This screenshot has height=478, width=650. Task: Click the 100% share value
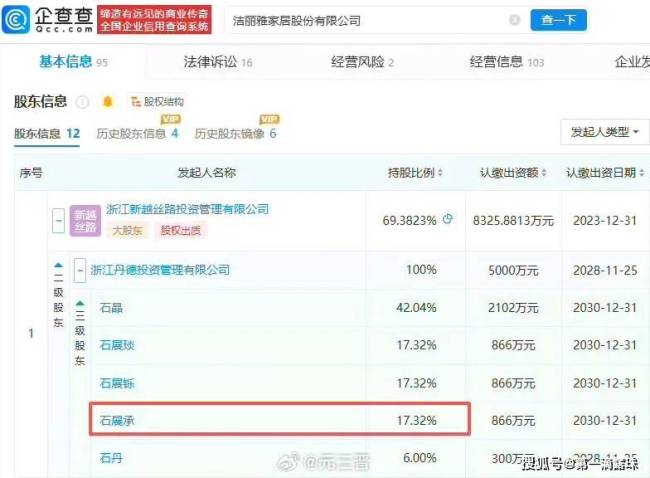[421, 270]
